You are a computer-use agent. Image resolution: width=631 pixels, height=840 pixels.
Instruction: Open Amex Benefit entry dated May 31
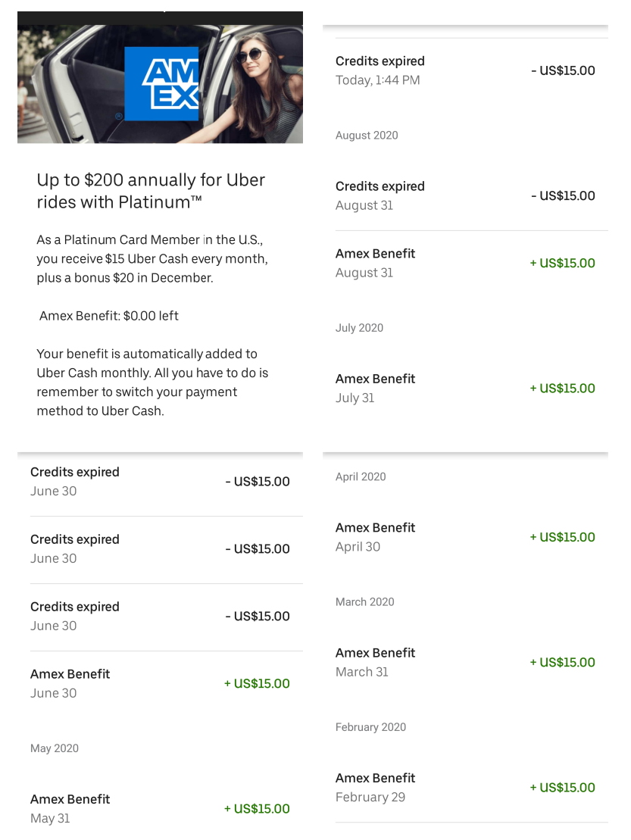160,808
